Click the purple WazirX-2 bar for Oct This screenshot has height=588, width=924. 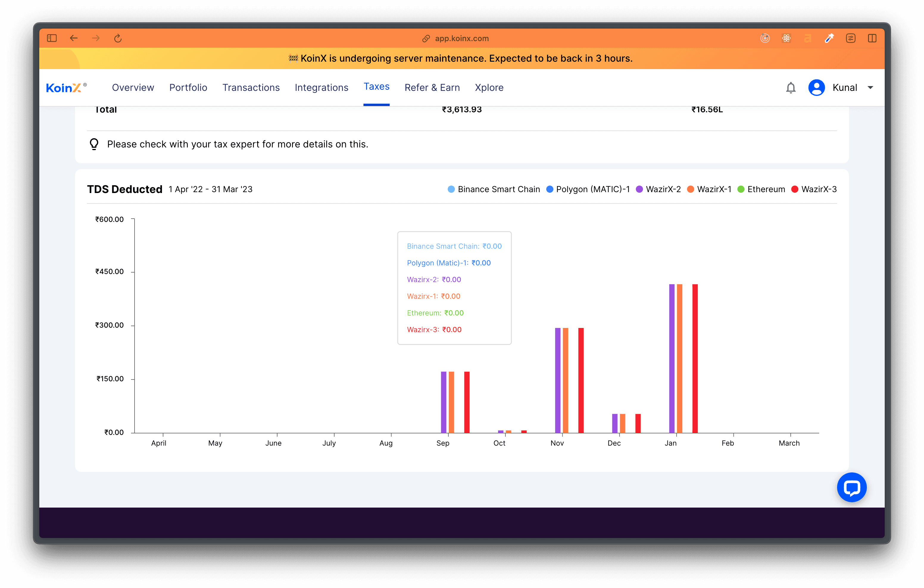tap(500, 431)
